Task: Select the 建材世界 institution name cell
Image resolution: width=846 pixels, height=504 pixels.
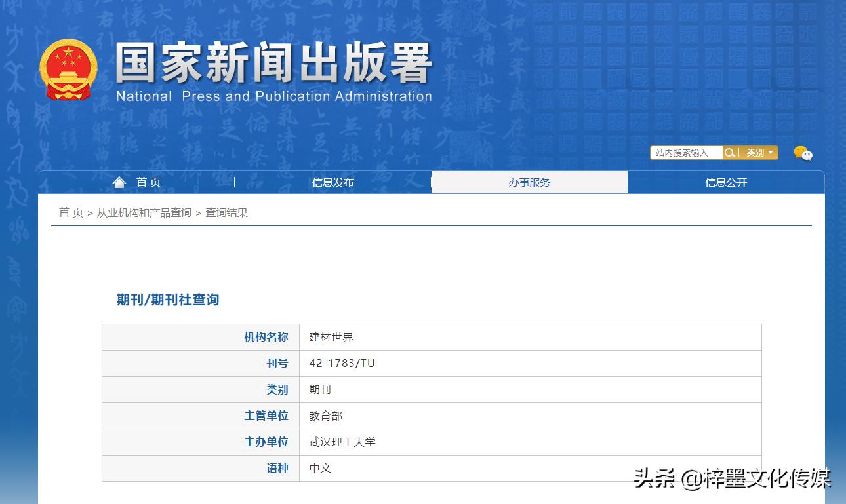Action: [x=330, y=337]
